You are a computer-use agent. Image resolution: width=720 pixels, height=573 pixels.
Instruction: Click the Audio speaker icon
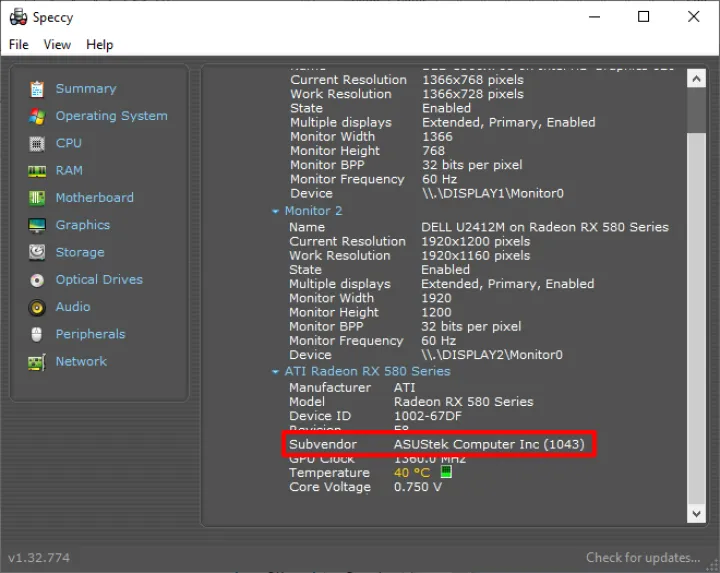pos(37,307)
